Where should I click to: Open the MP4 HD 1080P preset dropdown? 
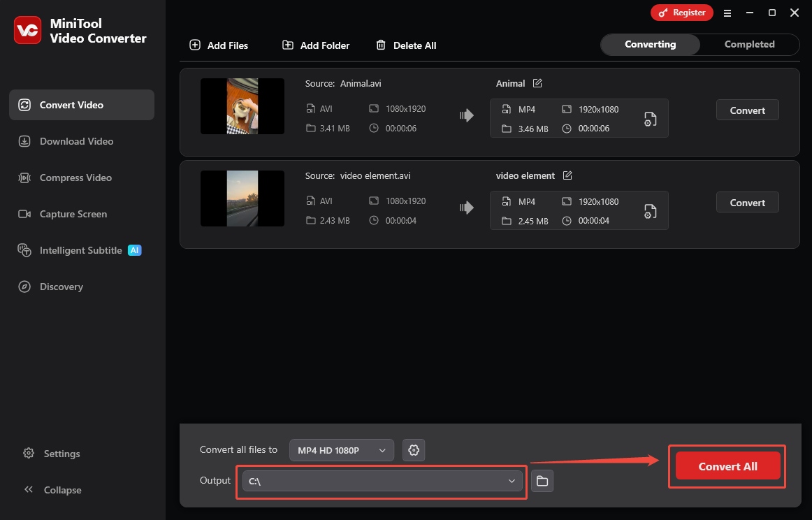pyautogui.click(x=341, y=450)
